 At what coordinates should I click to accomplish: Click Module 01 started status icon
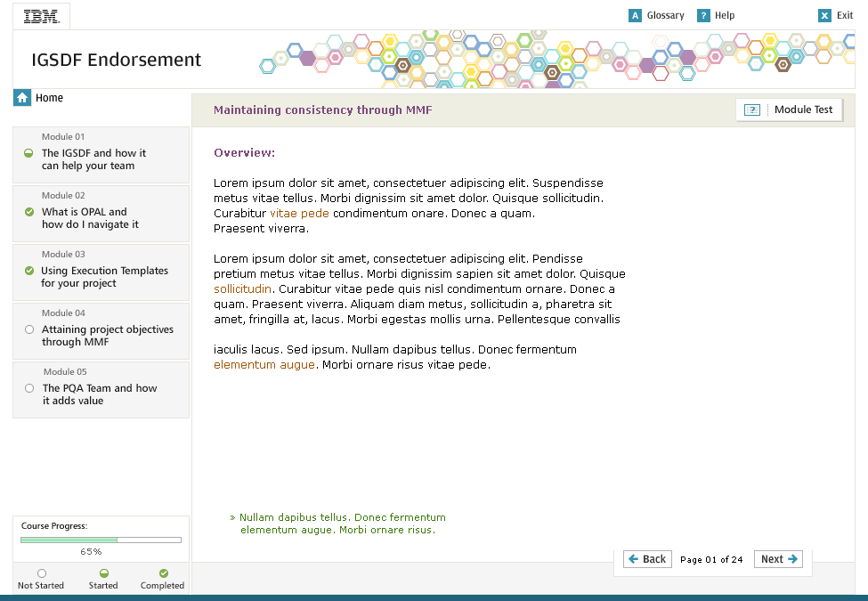[28, 153]
